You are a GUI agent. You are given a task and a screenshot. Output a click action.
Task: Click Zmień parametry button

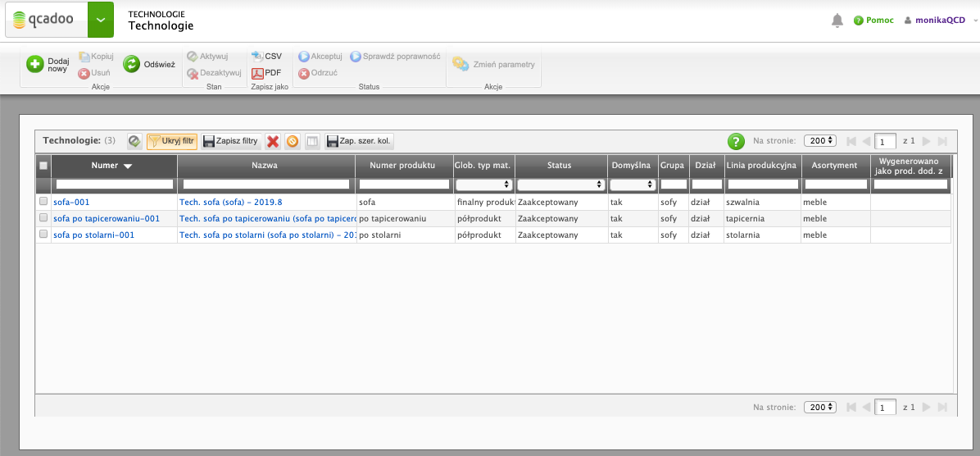click(494, 64)
